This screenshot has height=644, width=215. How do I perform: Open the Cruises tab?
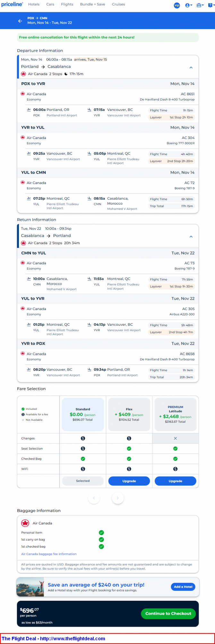pos(118,4)
